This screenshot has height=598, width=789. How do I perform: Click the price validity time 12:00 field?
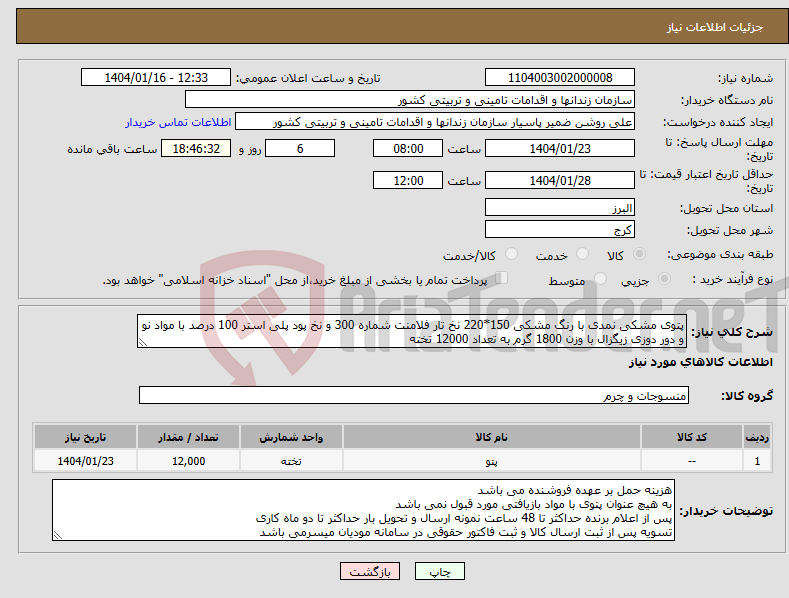408,180
